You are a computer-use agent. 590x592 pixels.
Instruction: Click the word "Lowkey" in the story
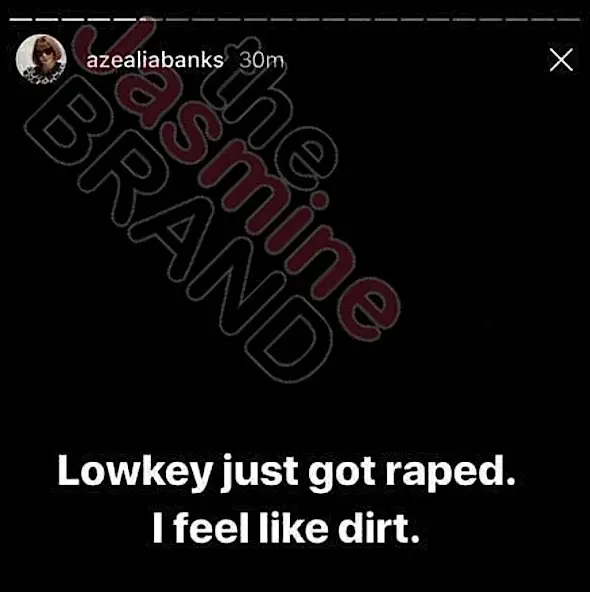[134, 473]
